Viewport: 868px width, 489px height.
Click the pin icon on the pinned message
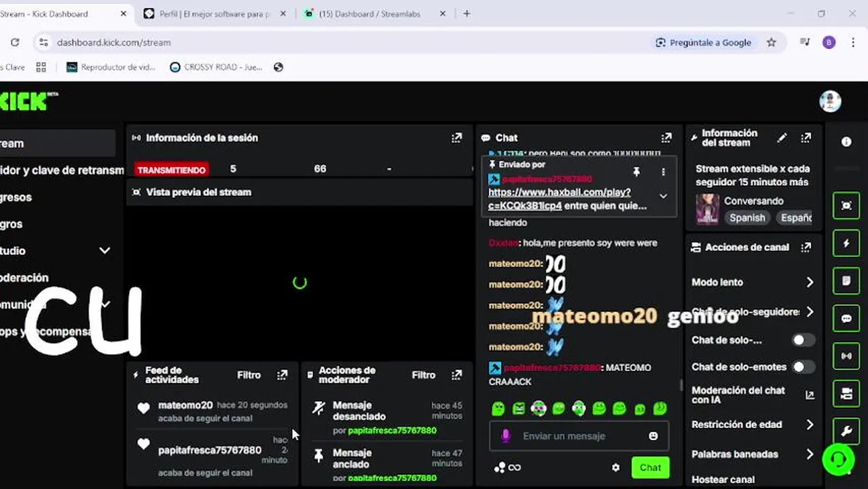(x=636, y=172)
